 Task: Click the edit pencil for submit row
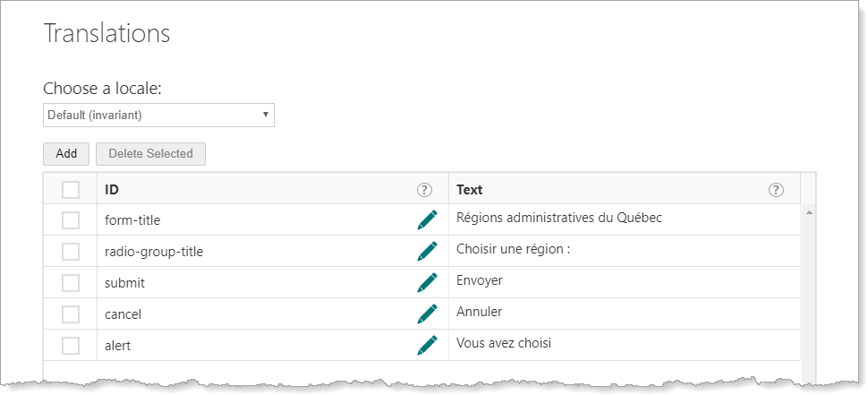pyautogui.click(x=427, y=282)
